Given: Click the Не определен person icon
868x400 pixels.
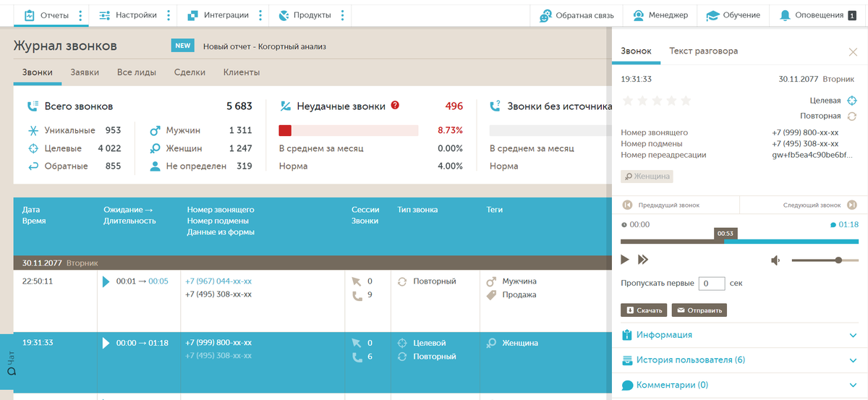Looking at the screenshot, I should tap(155, 166).
